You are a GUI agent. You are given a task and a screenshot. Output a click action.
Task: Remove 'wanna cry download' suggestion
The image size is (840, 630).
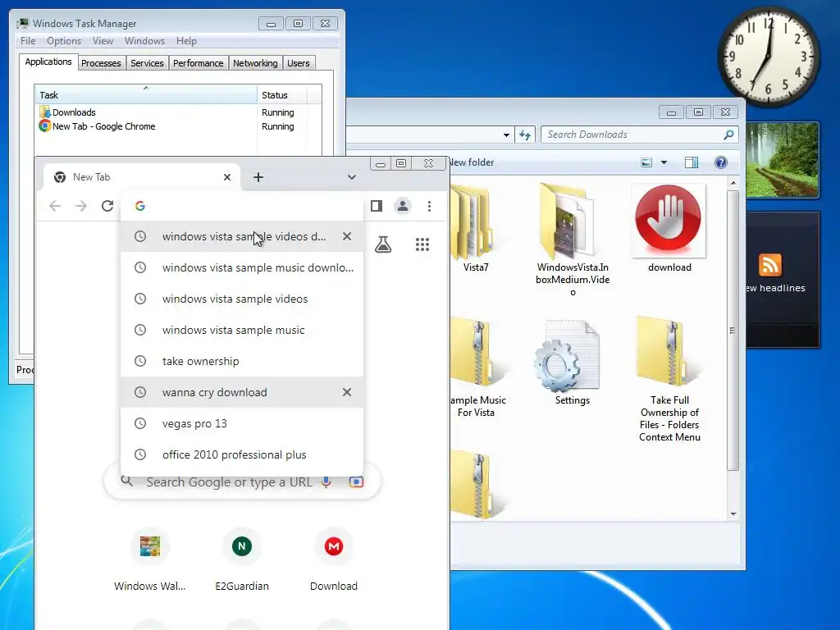click(347, 392)
